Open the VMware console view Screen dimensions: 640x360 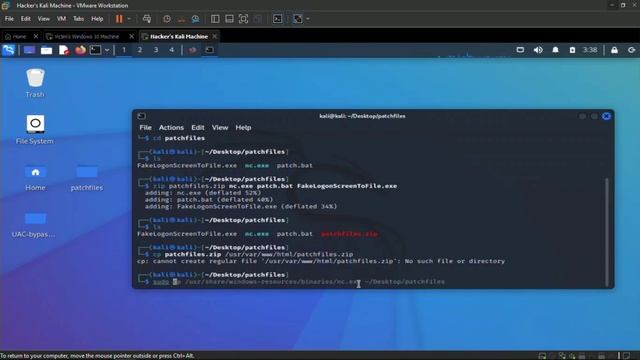[278, 19]
